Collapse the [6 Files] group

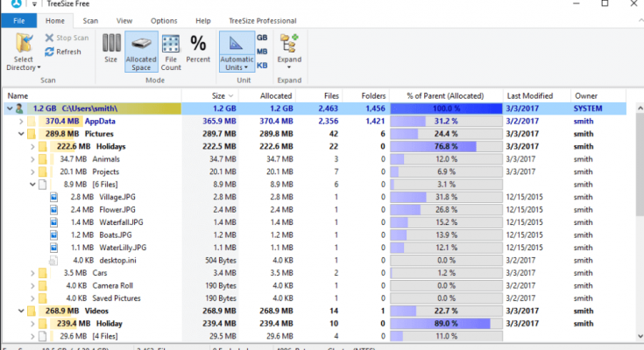[32, 185]
